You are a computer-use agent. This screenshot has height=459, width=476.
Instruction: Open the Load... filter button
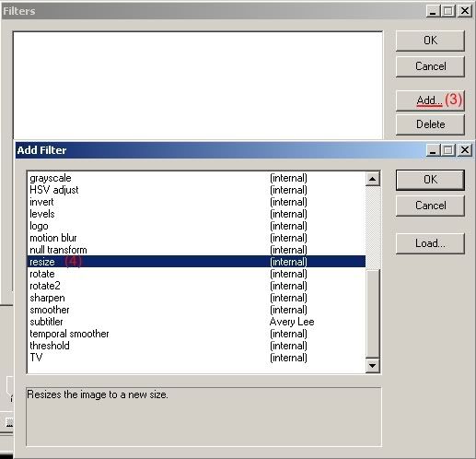tap(430, 243)
